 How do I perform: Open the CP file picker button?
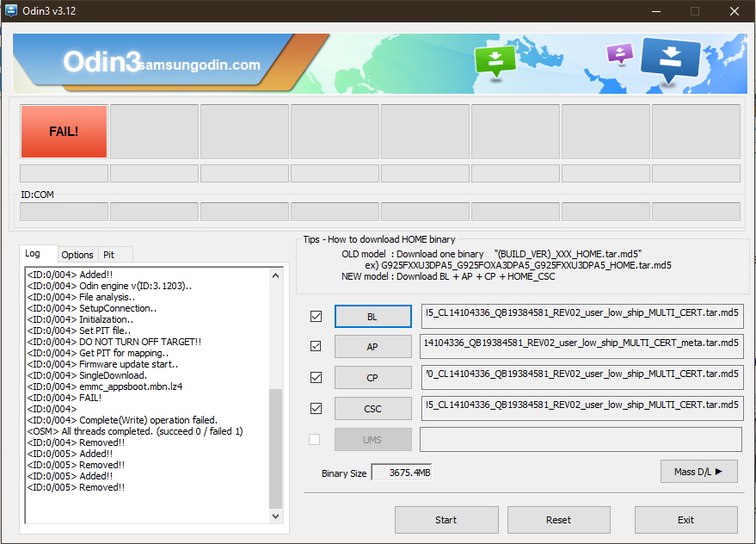click(x=372, y=377)
